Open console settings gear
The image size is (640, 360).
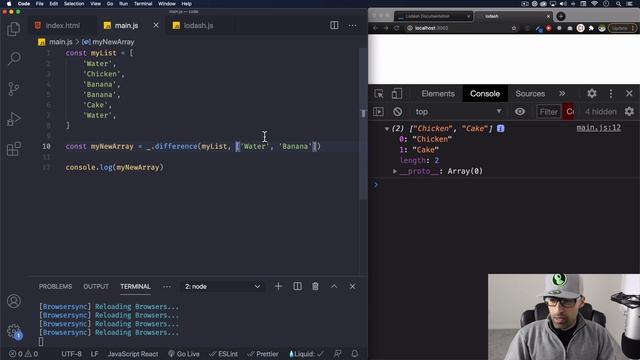[x=629, y=111]
